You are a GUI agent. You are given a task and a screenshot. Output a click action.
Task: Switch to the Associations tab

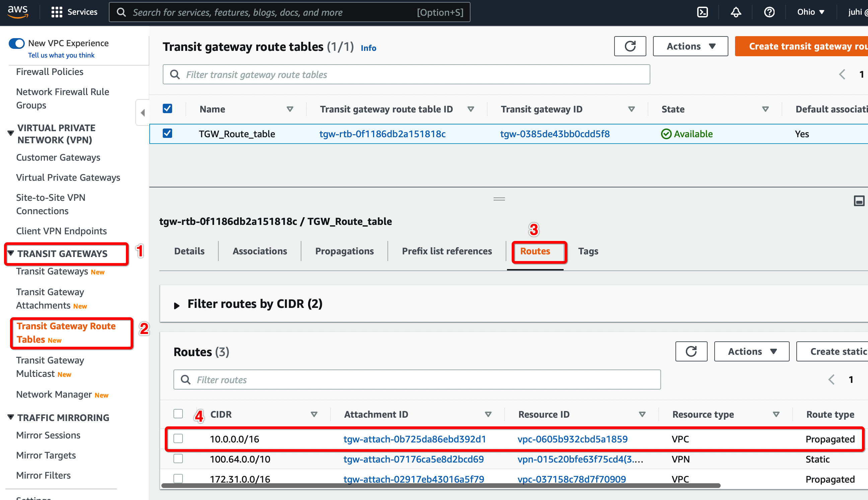point(260,251)
